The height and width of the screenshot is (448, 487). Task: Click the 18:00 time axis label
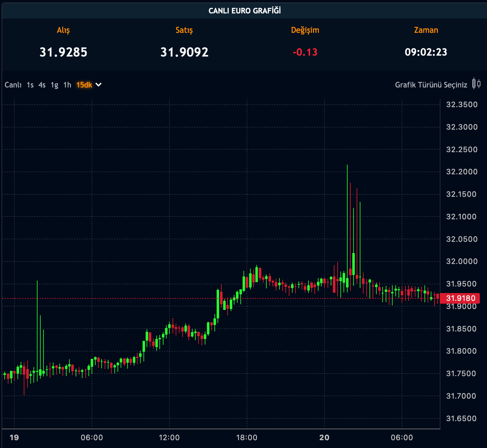tap(247, 437)
